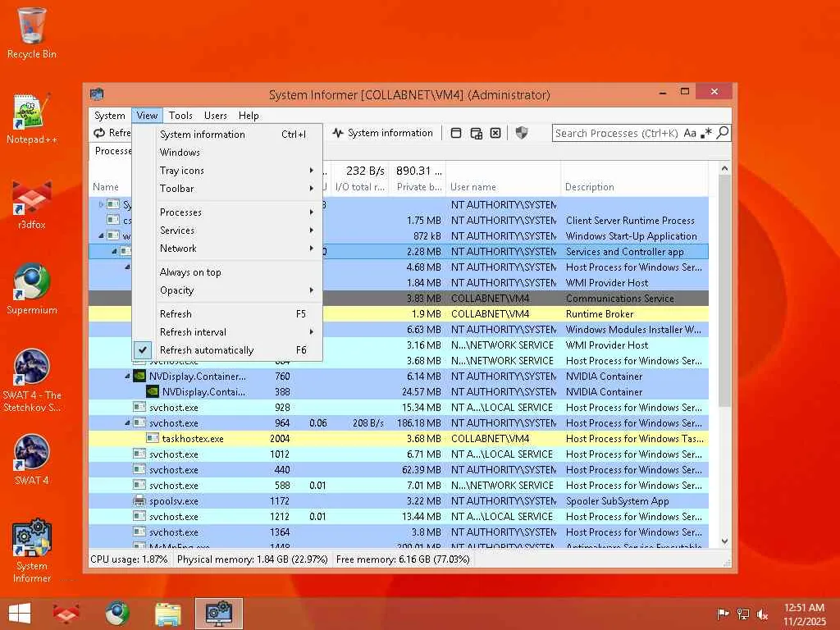The image size is (840, 630).
Task: Click the muted volume tray icon
Action: [x=762, y=614]
